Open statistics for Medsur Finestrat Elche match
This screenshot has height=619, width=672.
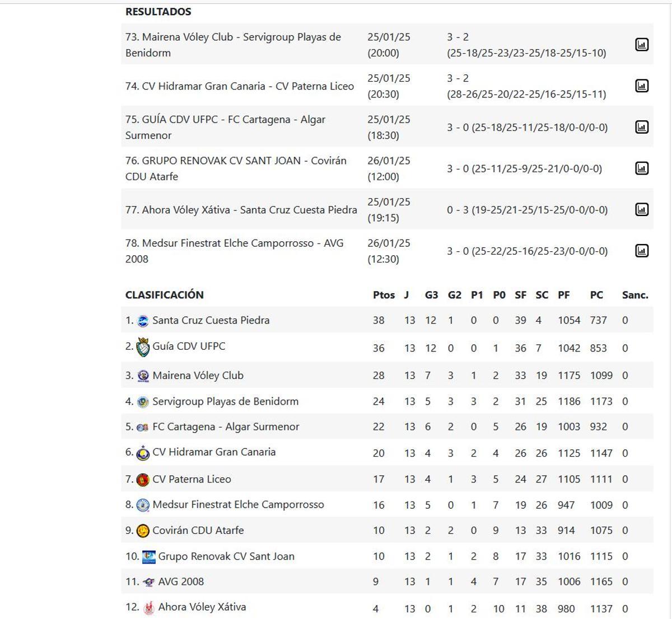(643, 251)
